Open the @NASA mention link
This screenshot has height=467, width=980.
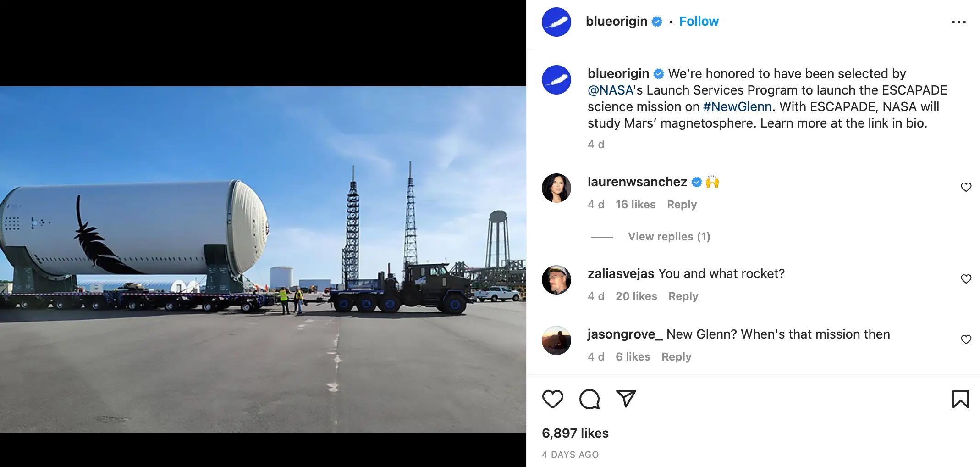pyautogui.click(x=610, y=90)
